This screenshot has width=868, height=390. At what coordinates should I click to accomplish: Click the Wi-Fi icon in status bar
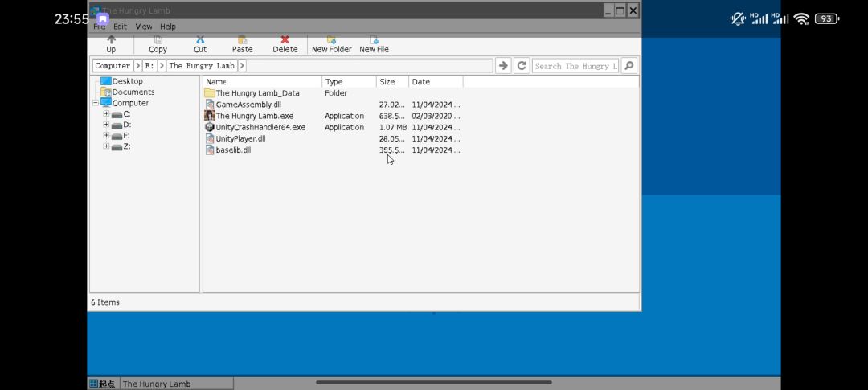pyautogui.click(x=801, y=18)
